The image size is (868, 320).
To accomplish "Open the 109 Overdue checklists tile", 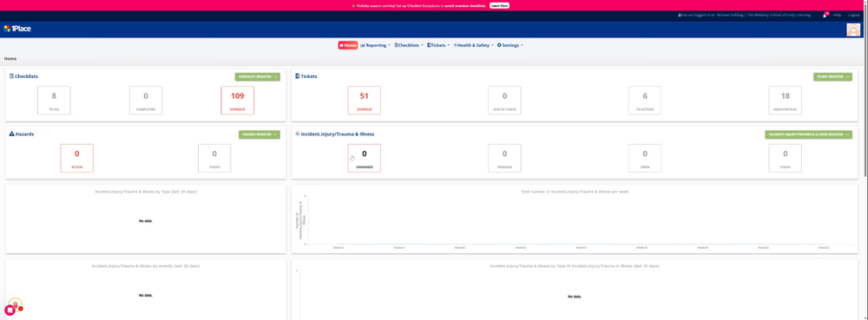I will (238, 100).
